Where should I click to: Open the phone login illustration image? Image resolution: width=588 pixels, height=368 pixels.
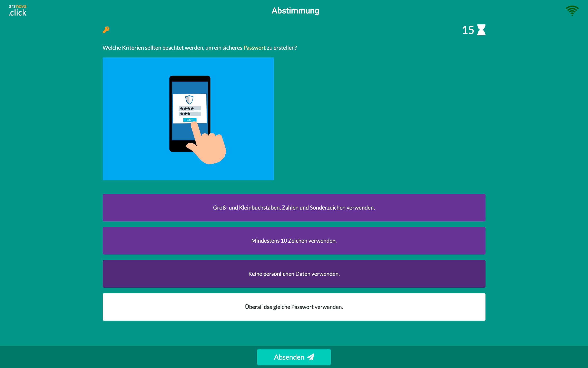[x=188, y=119]
